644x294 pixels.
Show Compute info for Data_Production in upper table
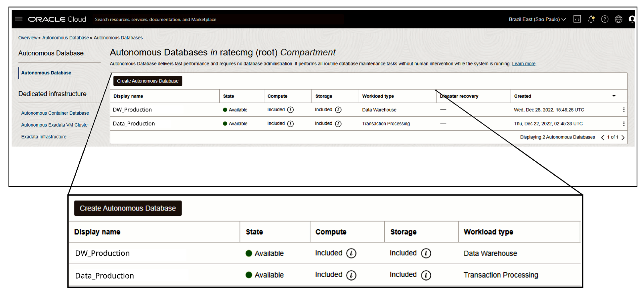tap(291, 124)
